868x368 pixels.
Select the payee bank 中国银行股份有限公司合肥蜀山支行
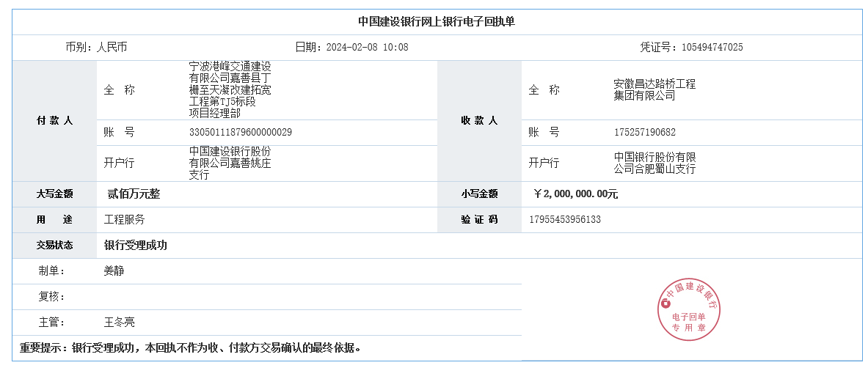pos(654,163)
